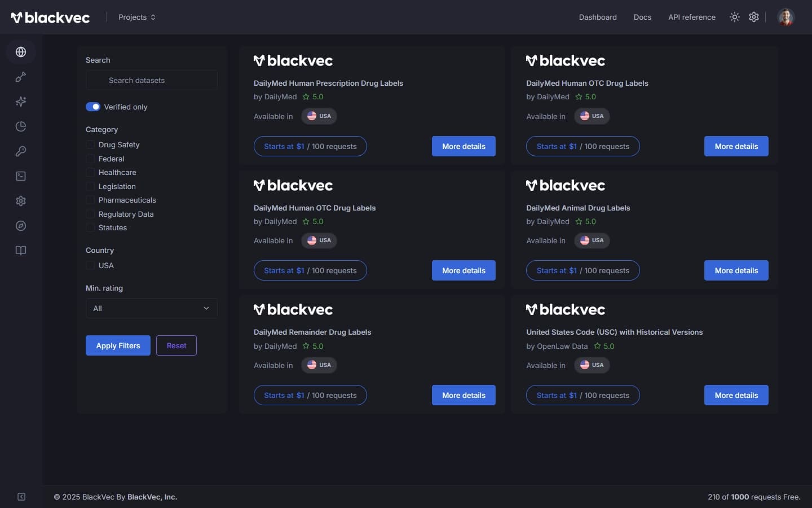Open the book documentation icon in sidebar

21,251
